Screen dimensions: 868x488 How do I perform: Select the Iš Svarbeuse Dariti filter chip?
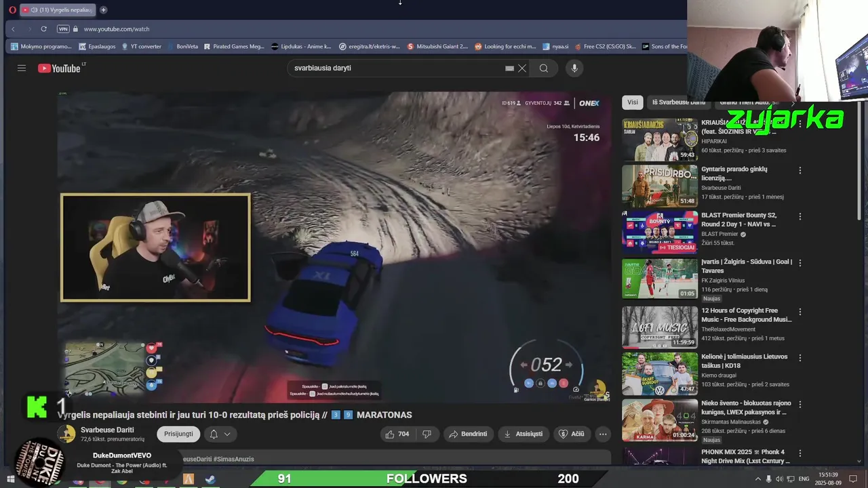(679, 102)
